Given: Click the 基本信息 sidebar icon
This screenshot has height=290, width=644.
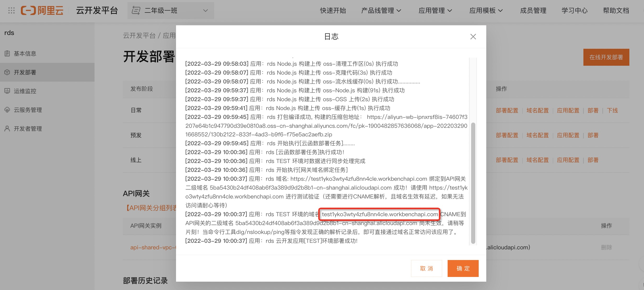Looking at the screenshot, I should coord(7,53).
